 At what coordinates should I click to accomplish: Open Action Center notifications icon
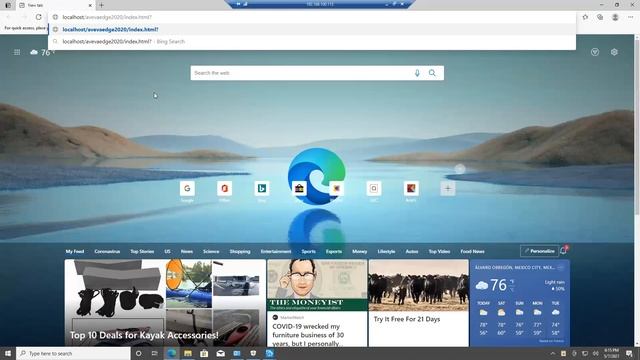629,353
